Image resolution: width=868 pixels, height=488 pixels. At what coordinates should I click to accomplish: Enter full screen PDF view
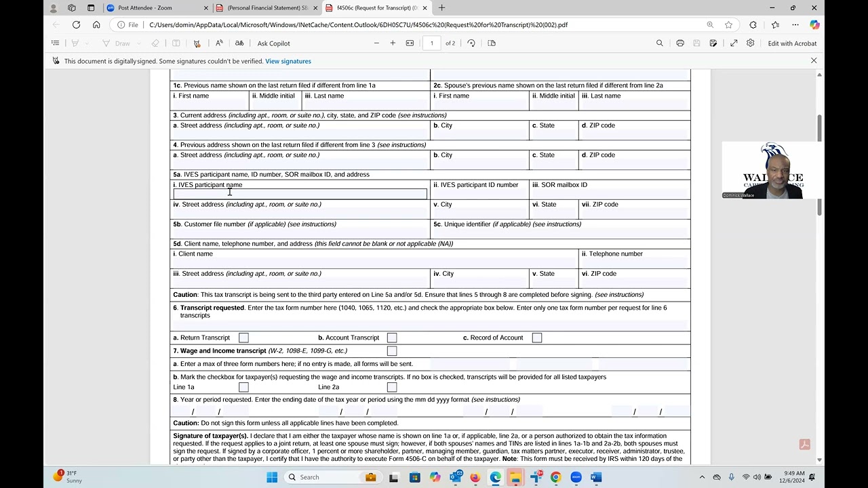[734, 43]
